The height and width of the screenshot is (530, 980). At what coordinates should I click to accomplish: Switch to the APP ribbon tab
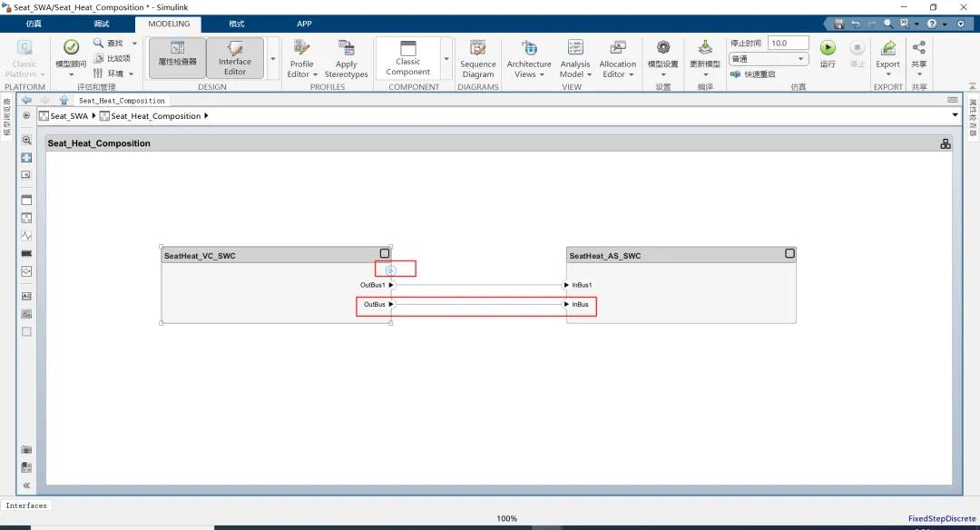[304, 24]
